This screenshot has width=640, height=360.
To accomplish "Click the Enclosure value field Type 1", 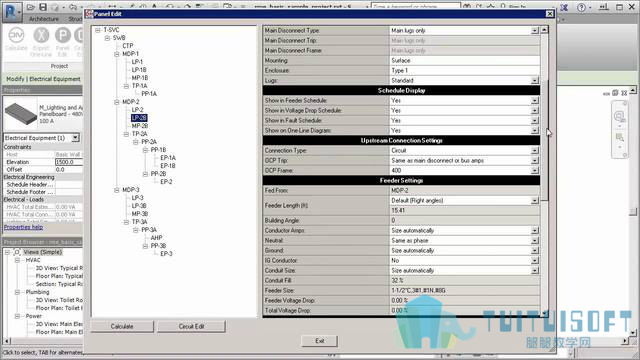I will pyautogui.click(x=464, y=71).
